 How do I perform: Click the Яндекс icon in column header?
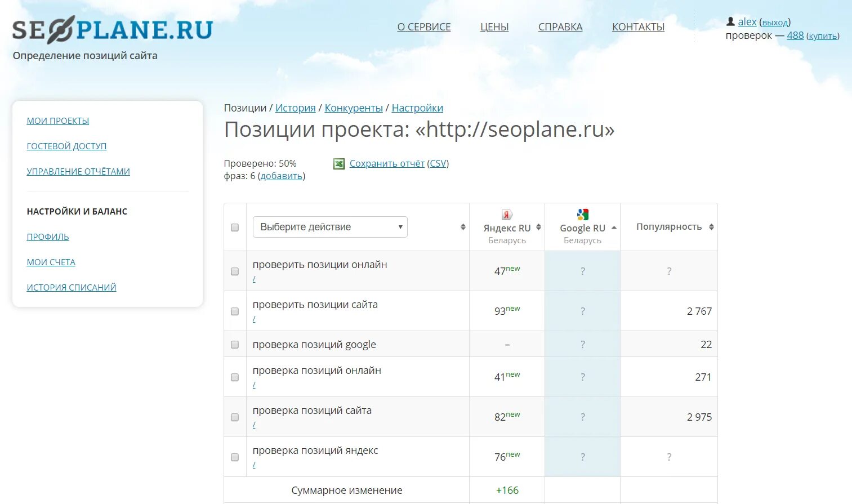click(x=507, y=215)
